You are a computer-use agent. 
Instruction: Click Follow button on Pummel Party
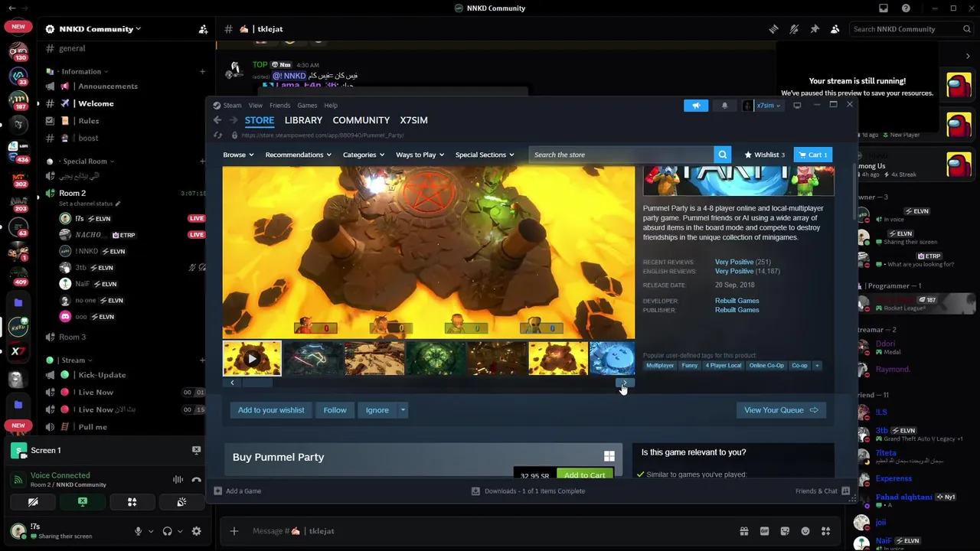pyautogui.click(x=335, y=410)
